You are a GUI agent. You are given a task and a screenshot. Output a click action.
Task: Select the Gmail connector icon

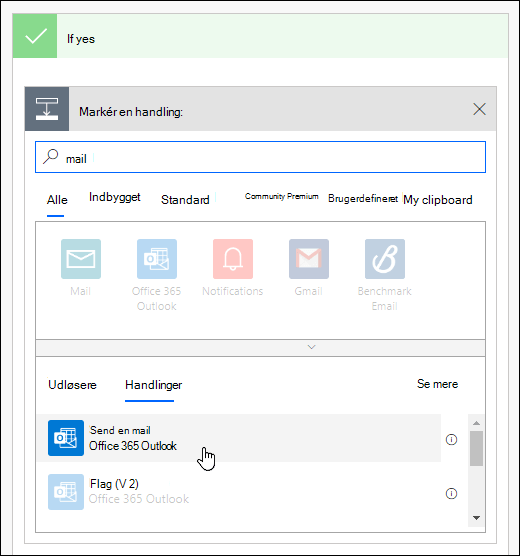coord(309,259)
